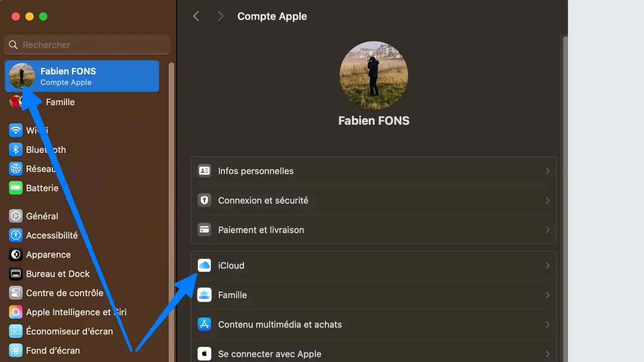Click the green full-screen window button
Viewport: 644px width, 362px height.
point(43,17)
